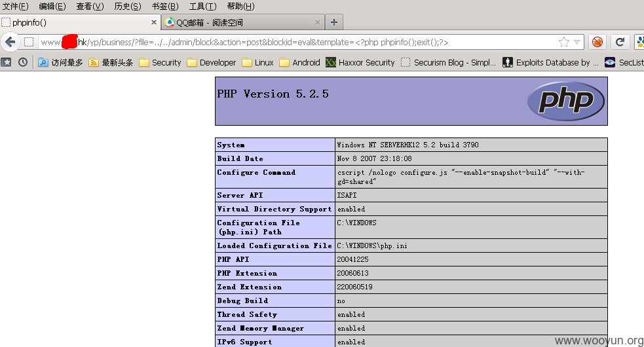Open the URL history dropdown arrow
This screenshot has width=644, height=347.
coord(577,42)
